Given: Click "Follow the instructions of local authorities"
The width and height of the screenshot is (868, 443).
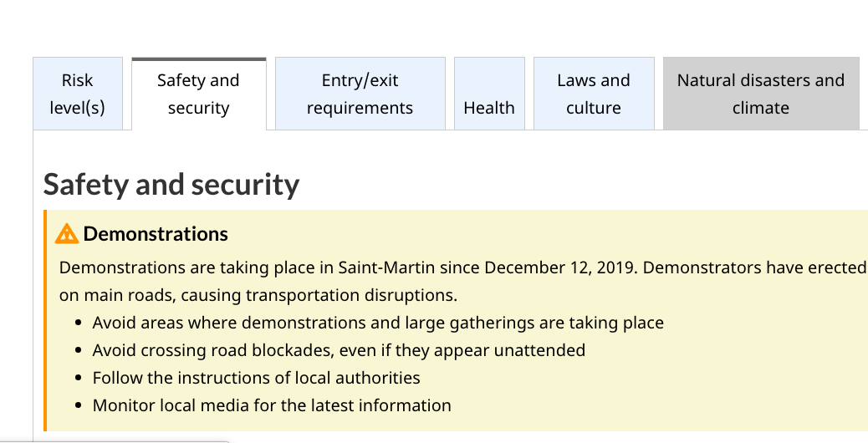Looking at the screenshot, I should coord(257,379).
